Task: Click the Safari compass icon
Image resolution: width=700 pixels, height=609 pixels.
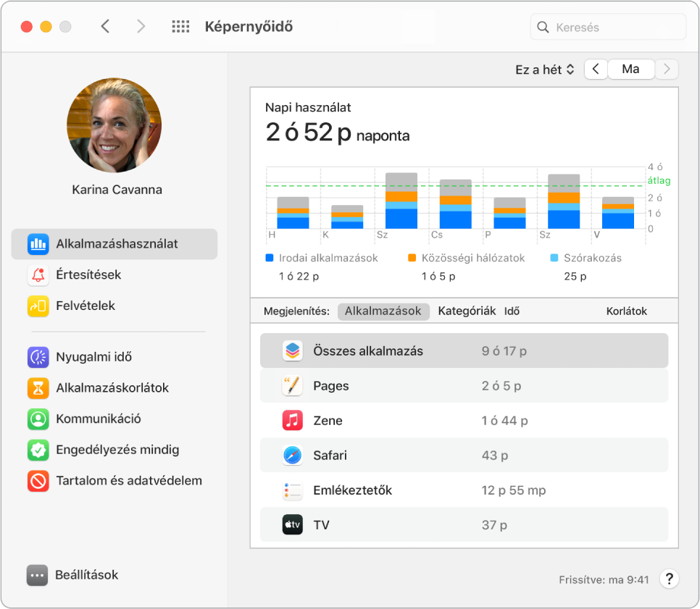Action: [293, 455]
